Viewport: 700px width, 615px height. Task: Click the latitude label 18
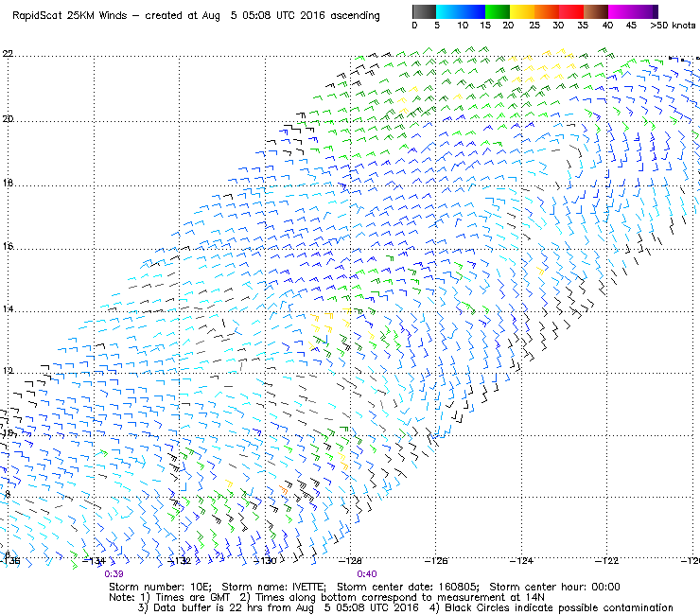[8, 184]
